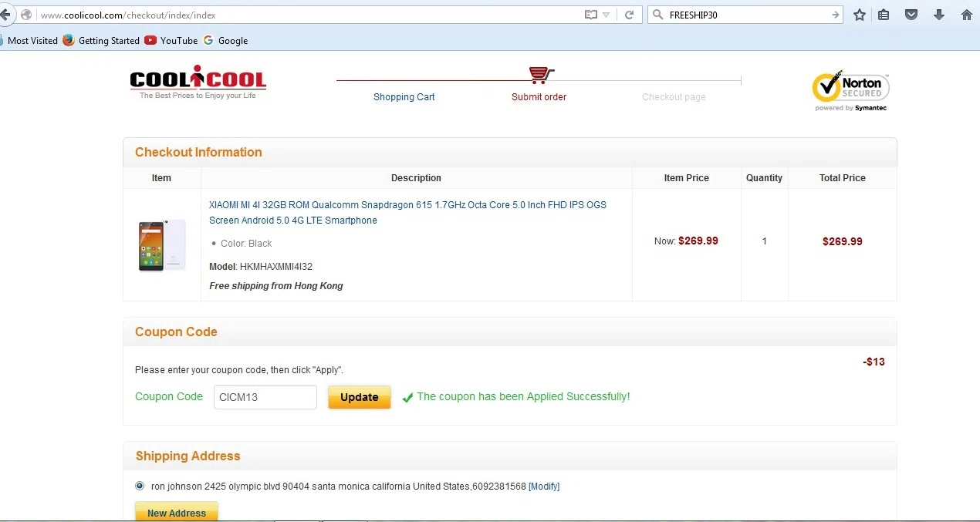Select the ron johnson address radio button
The height and width of the screenshot is (522, 980).
tap(140, 486)
